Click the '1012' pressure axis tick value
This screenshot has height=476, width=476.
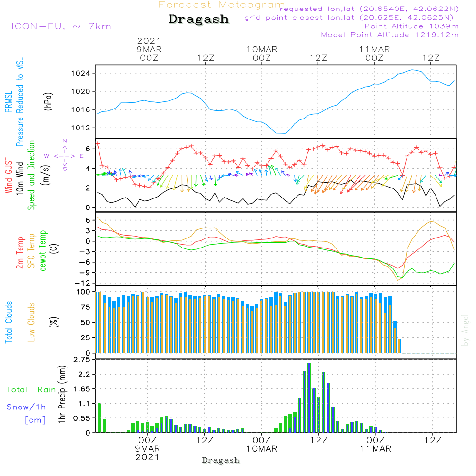(x=80, y=128)
